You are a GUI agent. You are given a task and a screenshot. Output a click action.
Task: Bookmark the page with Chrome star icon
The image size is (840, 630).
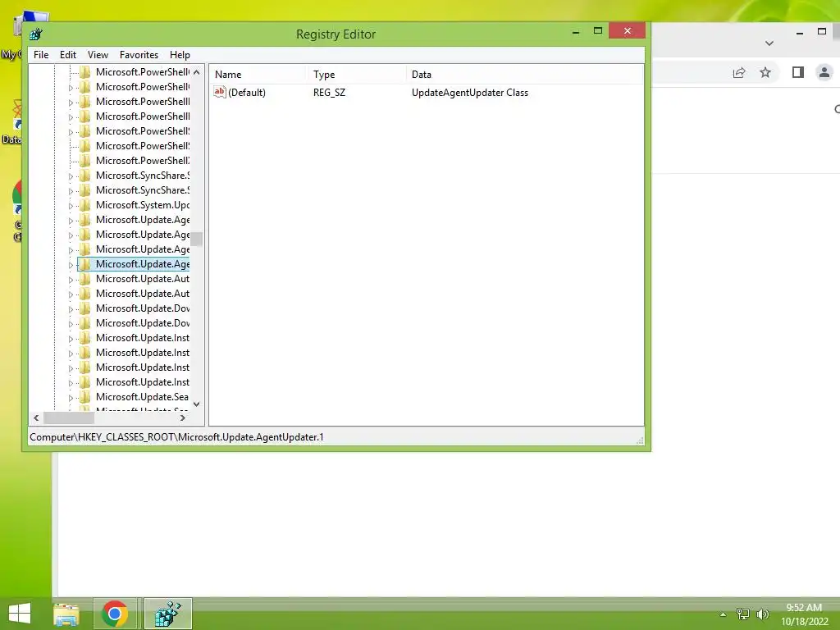(765, 72)
